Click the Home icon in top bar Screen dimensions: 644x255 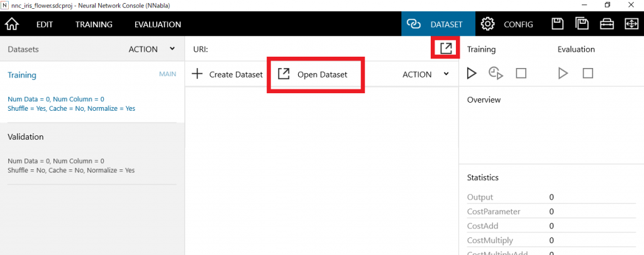coord(12,25)
